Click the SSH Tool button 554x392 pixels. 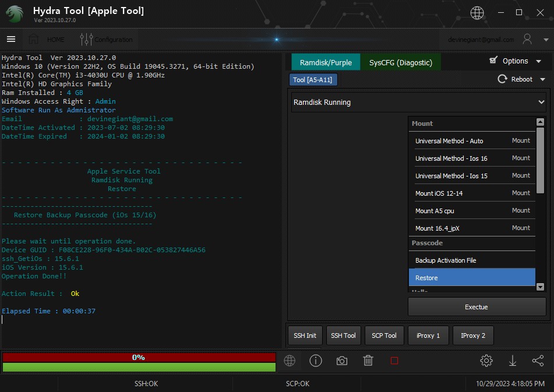(344, 336)
